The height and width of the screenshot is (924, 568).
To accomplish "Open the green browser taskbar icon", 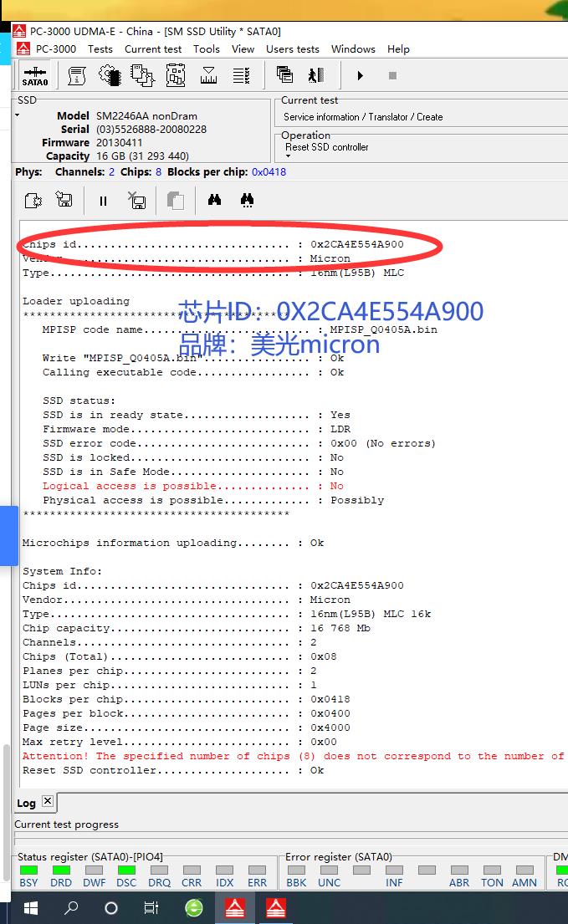I will pos(194,908).
